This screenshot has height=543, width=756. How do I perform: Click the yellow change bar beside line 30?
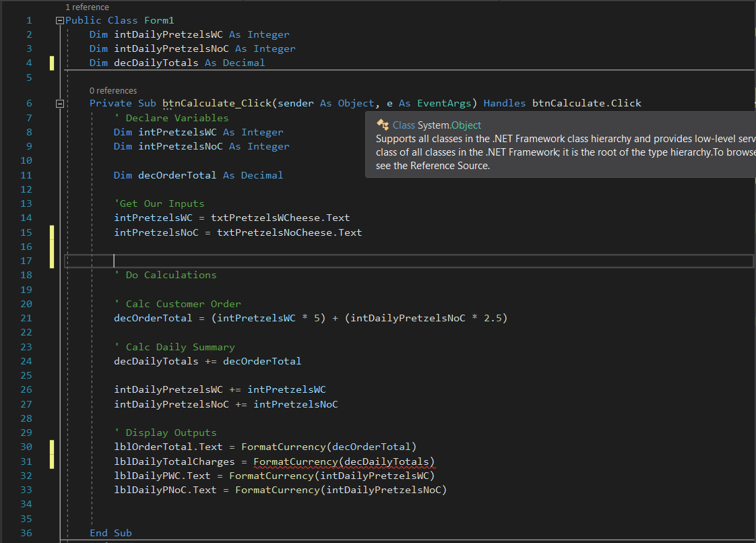pyautogui.click(x=52, y=447)
